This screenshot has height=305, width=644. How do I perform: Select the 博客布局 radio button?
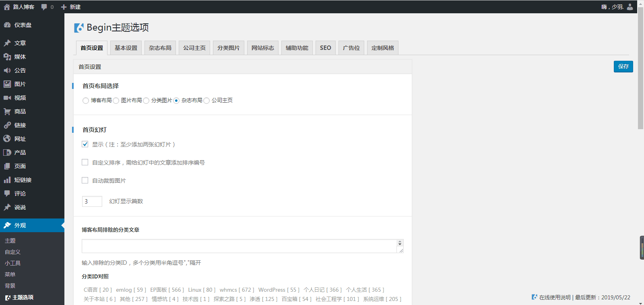tap(85, 101)
